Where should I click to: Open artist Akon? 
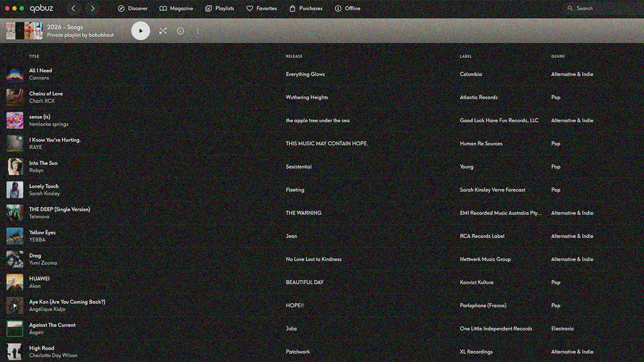(35, 286)
